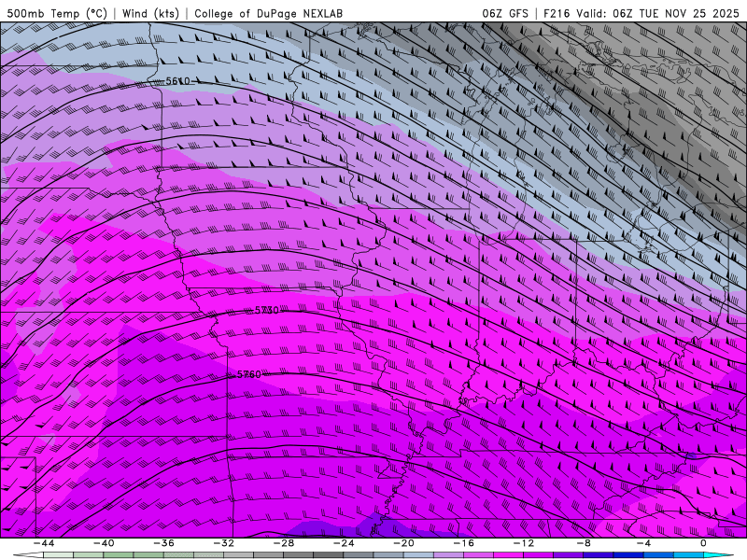Click the white arrow start of colorbar

[28, 555]
